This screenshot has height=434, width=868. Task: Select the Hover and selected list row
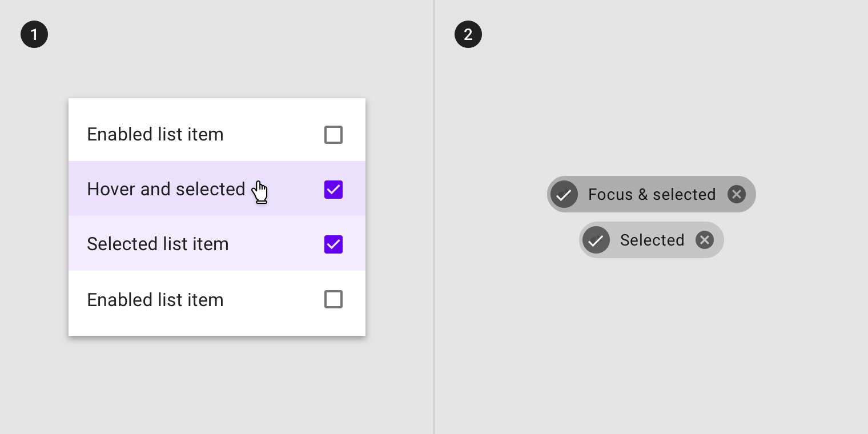(217, 188)
